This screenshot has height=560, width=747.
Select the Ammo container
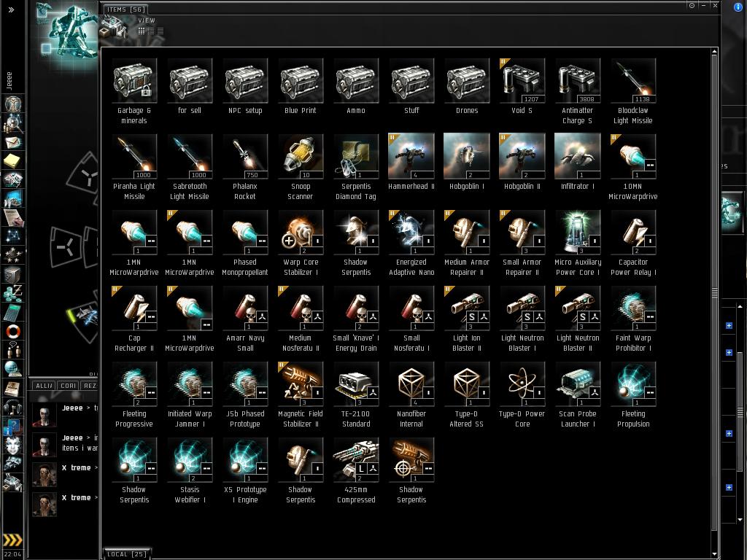[x=356, y=86]
